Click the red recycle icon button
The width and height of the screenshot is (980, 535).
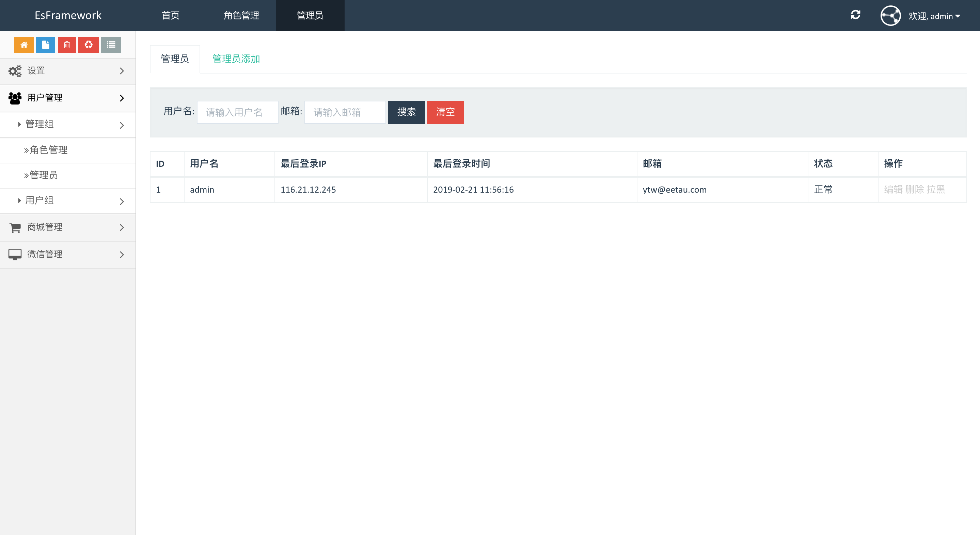89,45
